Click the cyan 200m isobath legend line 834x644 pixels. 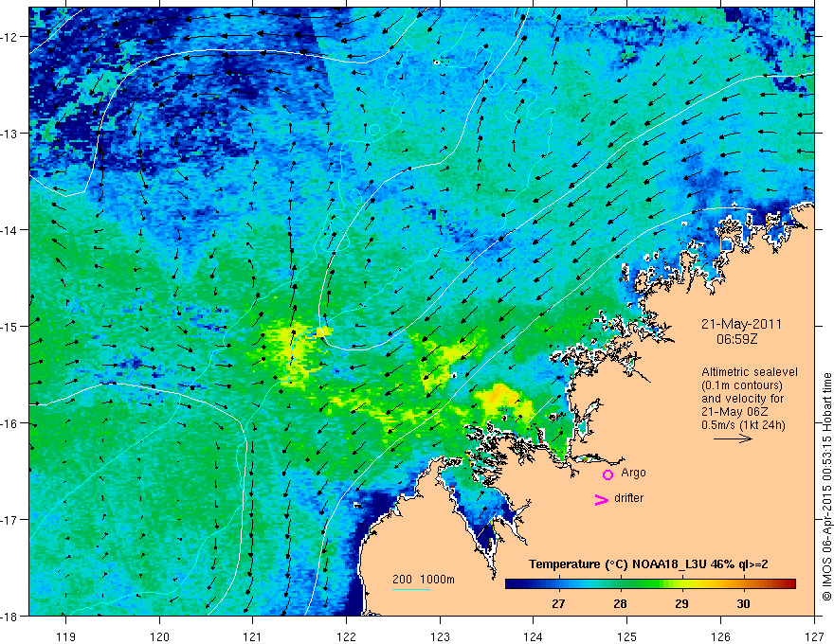tap(411, 589)
